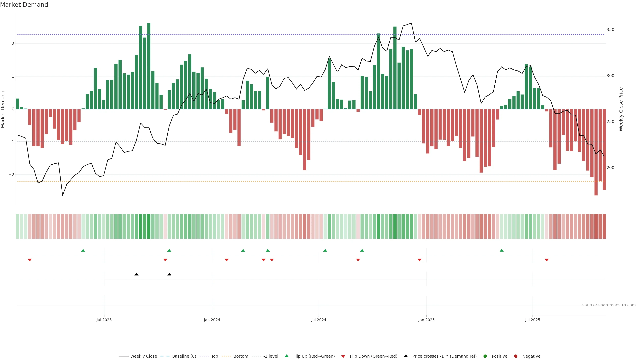Click the first red flip-down marker on the left
644x362 pixels.
tap(30, 260)
